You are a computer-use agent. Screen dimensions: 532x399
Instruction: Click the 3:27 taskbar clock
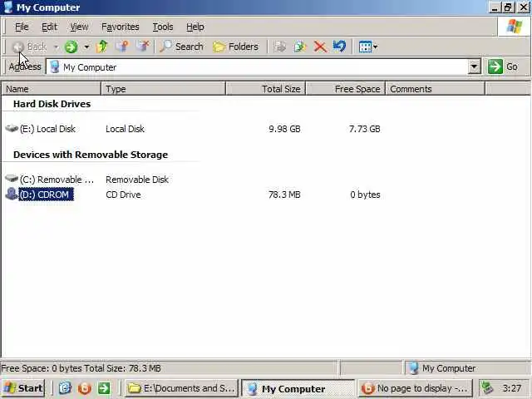[x=512, y=388]
